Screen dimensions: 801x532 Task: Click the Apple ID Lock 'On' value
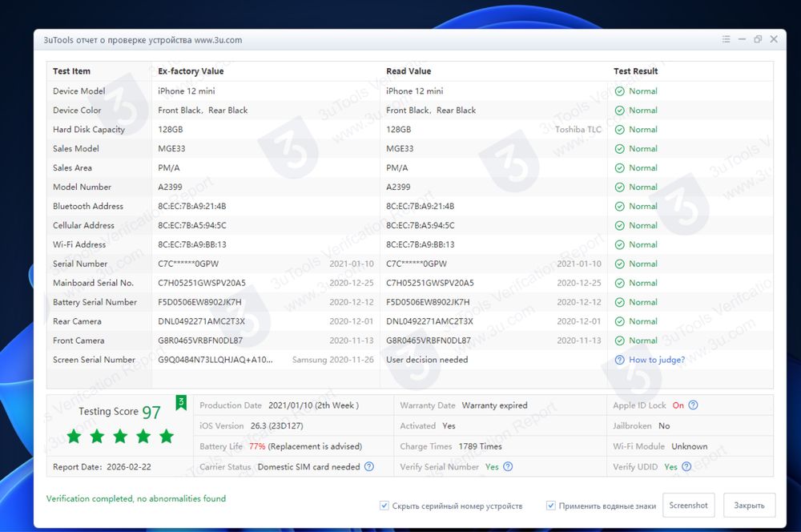point(678,405)
